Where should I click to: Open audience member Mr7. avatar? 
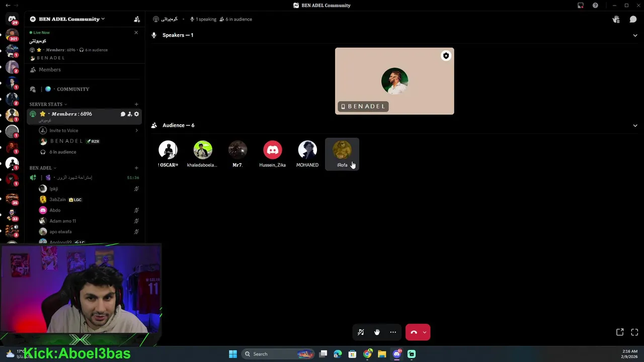point(237,150)
